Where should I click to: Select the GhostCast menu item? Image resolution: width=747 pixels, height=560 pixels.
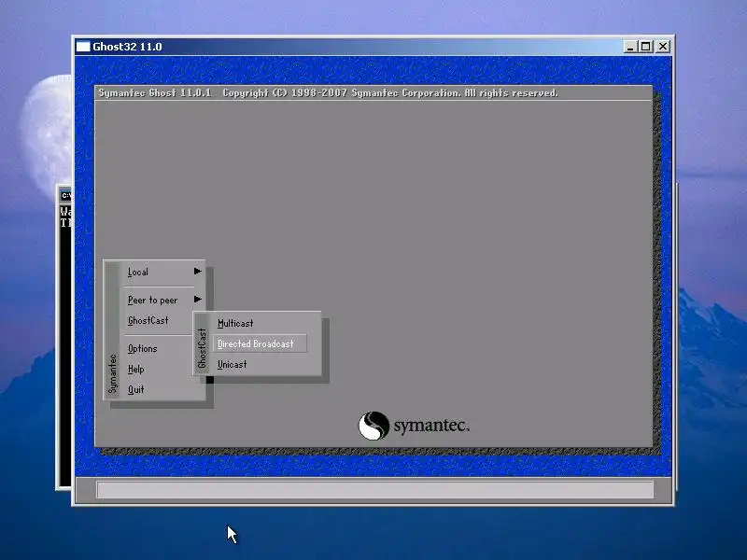(x=148, y=320)
